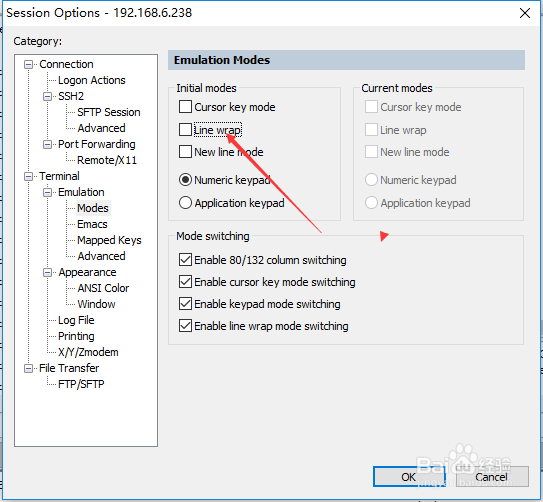Collapse the SSH2 tree node

coord(47,96)
